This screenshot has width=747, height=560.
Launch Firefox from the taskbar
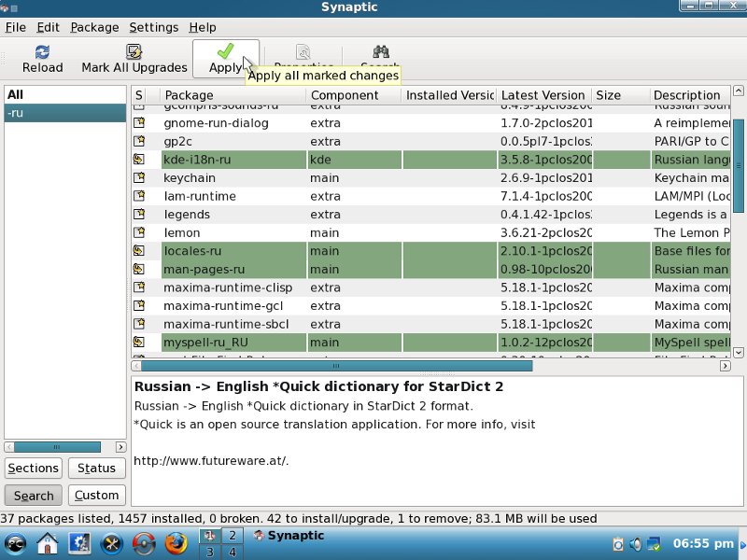[176, 542]
